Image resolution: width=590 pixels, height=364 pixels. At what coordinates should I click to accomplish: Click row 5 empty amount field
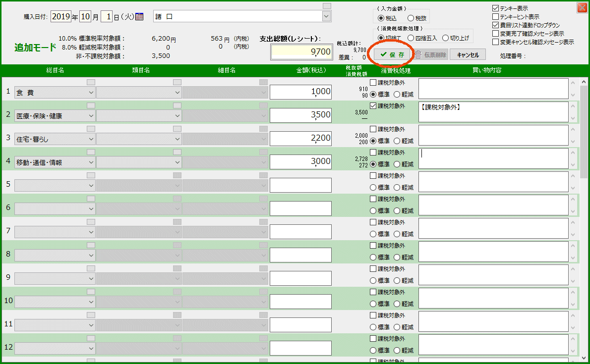pyautogui.click(x=300, y=185)
